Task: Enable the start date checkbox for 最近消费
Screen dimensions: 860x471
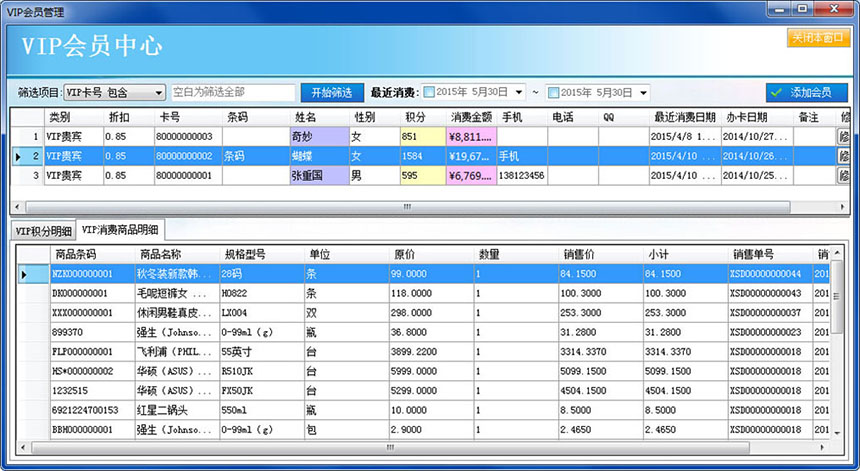Action: (430, 93)
